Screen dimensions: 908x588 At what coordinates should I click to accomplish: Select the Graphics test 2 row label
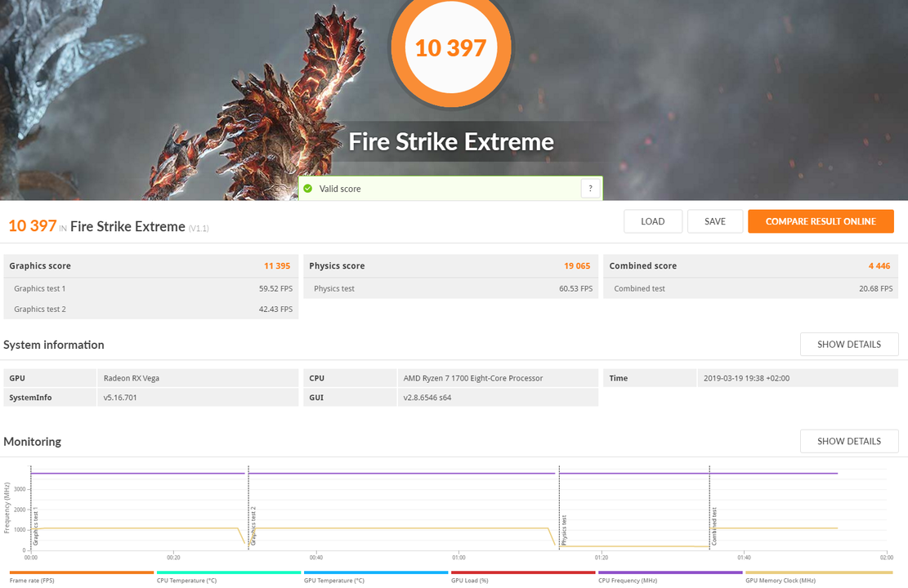[x=40, y=309]
